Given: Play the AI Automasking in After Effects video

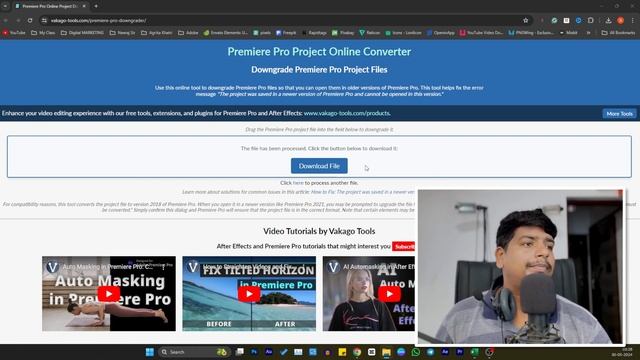Looking at the screenshot, I should click(x=389, y=294).
